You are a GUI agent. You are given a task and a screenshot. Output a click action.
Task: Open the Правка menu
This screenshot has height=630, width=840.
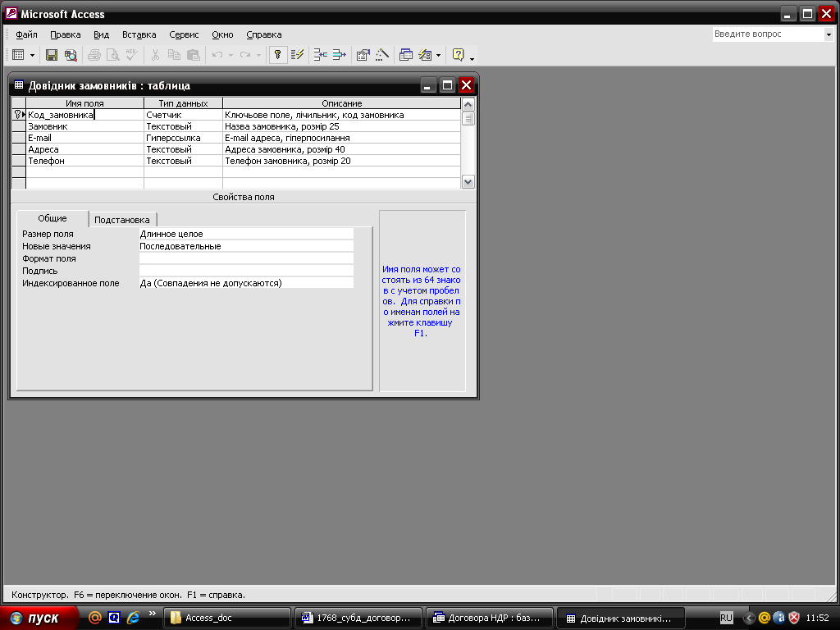pyautogui.click(x=66, y=34)
